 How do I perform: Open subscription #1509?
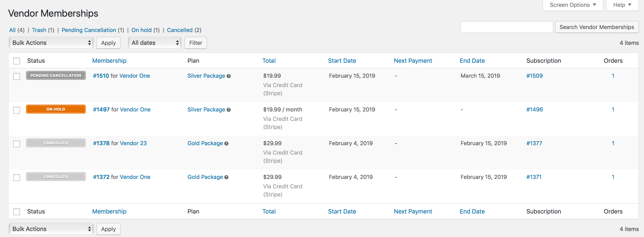535,76
